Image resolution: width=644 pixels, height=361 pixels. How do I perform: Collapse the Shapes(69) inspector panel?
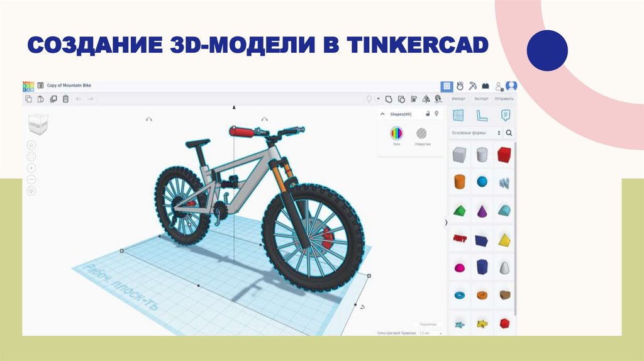pos(383,114)
